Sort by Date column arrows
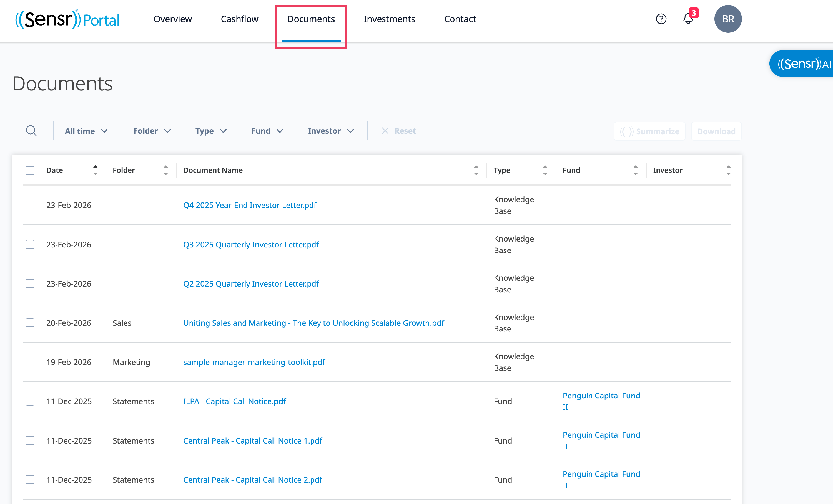The image size is (833, 504). [95, 170]
